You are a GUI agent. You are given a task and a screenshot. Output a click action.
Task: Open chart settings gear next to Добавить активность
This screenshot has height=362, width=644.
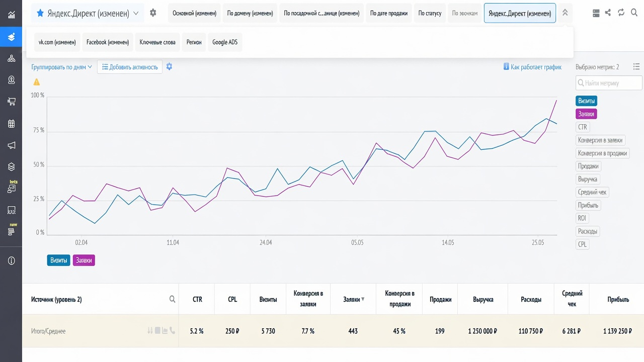point(169,67)
